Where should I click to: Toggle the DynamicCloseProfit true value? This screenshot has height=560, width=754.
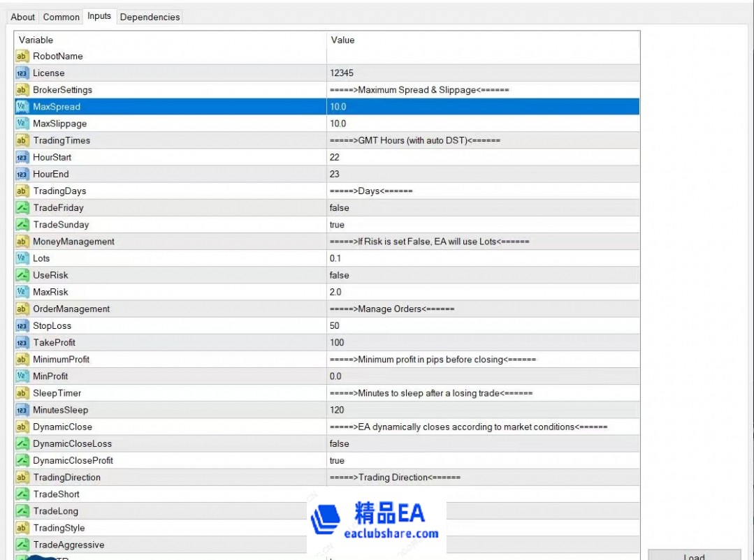tap(338, 461)
